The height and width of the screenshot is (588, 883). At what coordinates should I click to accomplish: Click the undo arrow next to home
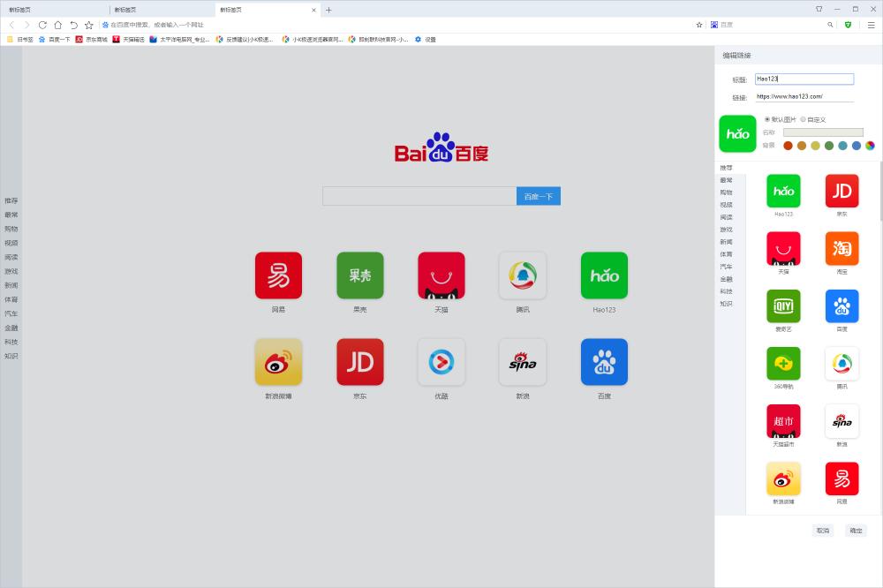[x=73, y=25]
